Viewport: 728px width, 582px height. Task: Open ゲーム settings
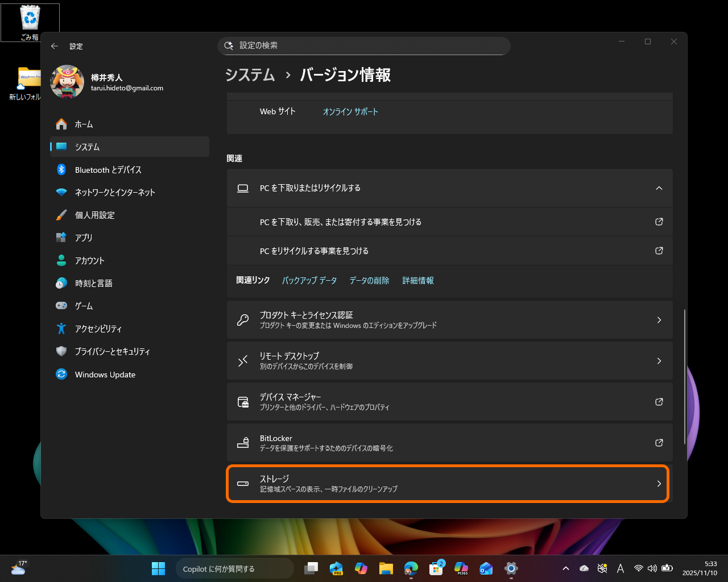point(130,306)
